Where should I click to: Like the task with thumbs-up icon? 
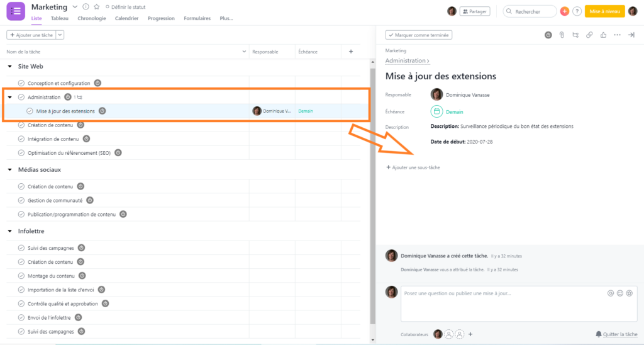coord(603,35)
